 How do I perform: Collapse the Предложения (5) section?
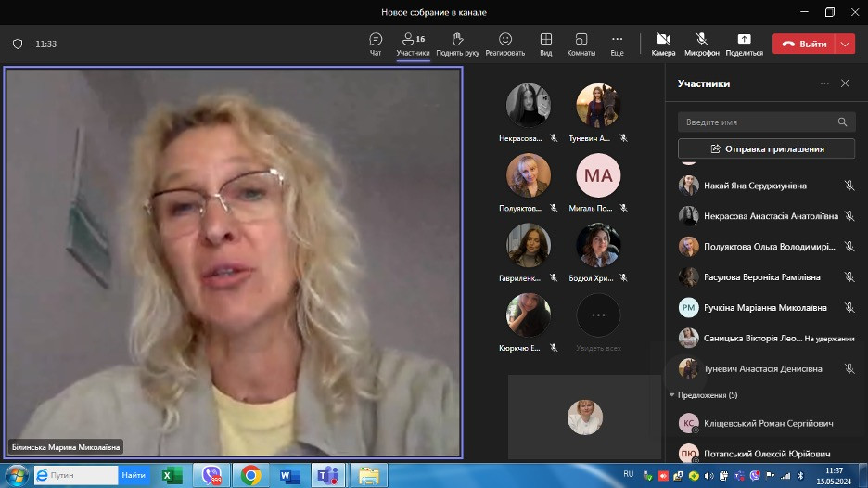click(672, 395)
